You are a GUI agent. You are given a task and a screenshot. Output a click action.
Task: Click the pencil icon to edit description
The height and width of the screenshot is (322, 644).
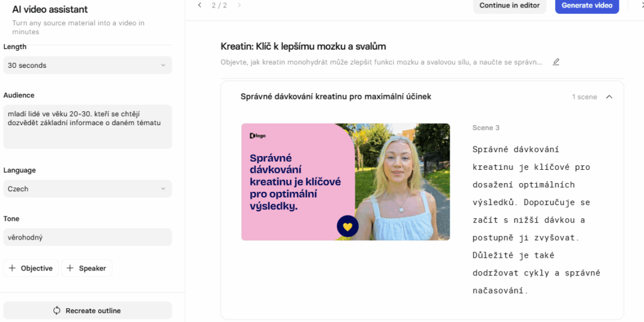556,62
